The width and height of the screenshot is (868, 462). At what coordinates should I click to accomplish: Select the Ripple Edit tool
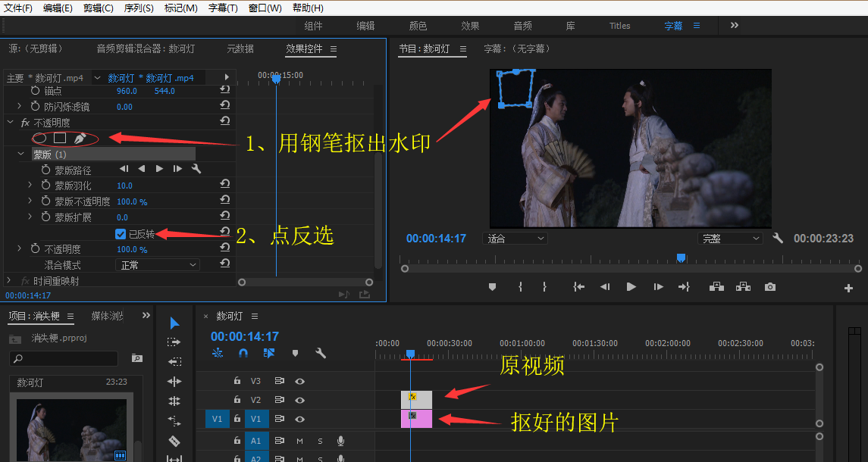click(x=174, y=381)
